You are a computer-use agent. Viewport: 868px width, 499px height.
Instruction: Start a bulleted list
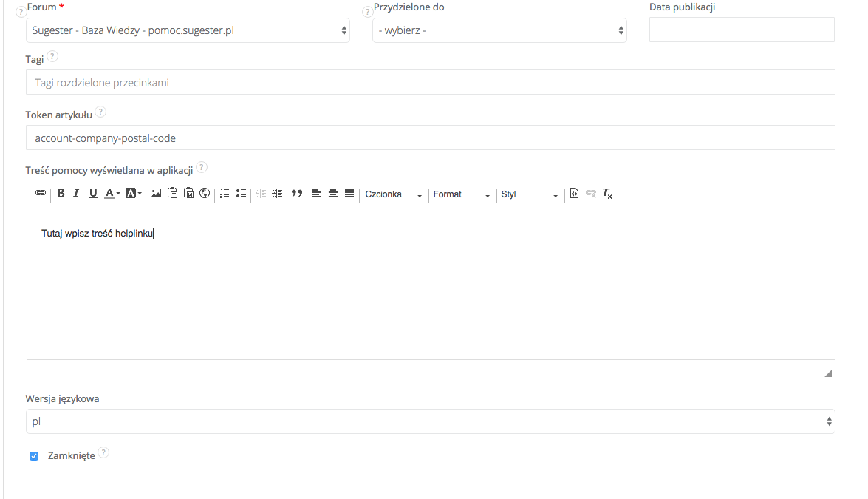tap(241, 194)
